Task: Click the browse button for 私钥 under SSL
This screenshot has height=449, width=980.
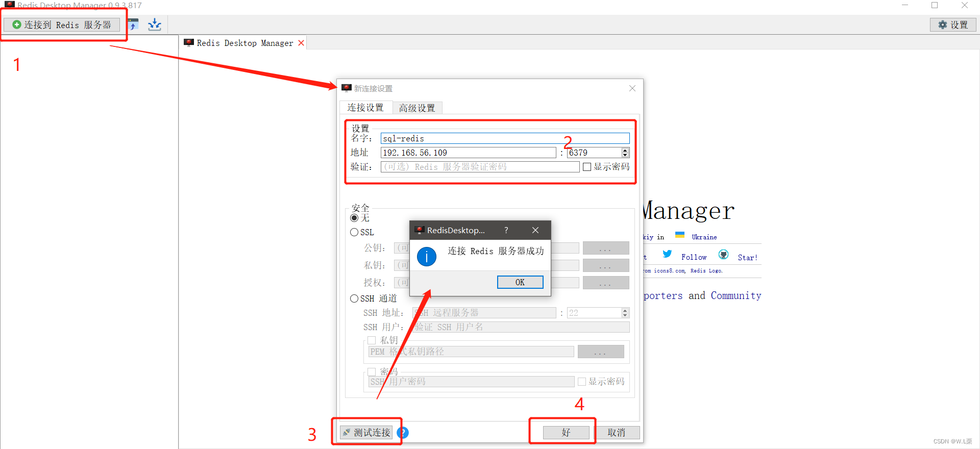Action: tap(606, 265)
